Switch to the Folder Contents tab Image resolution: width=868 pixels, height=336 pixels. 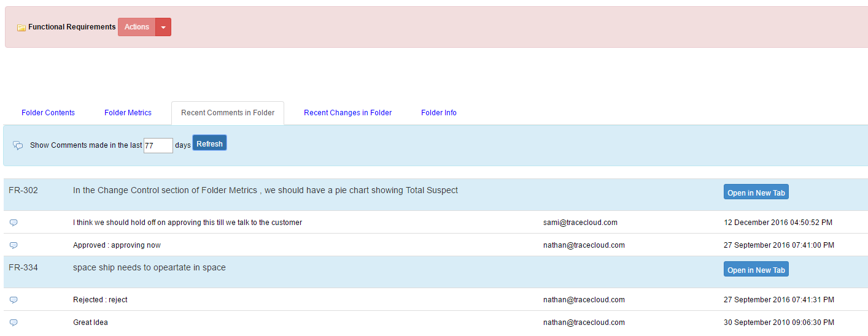48,113
